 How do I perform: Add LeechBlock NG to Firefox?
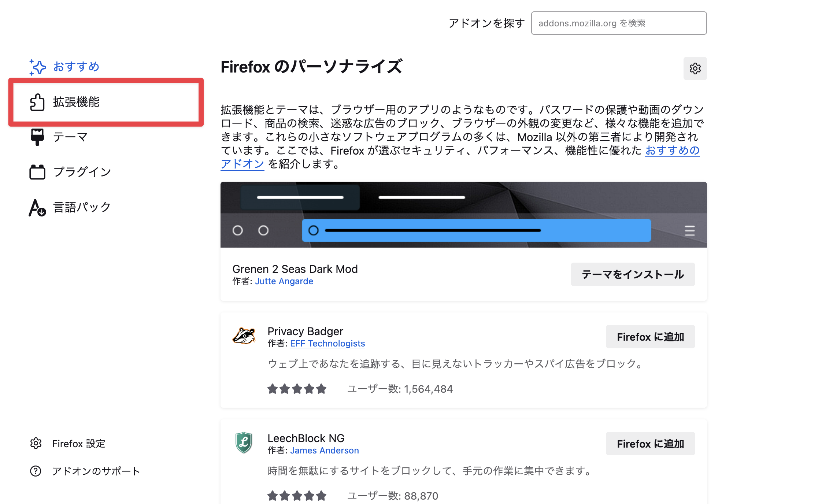(x=650, y=444)
